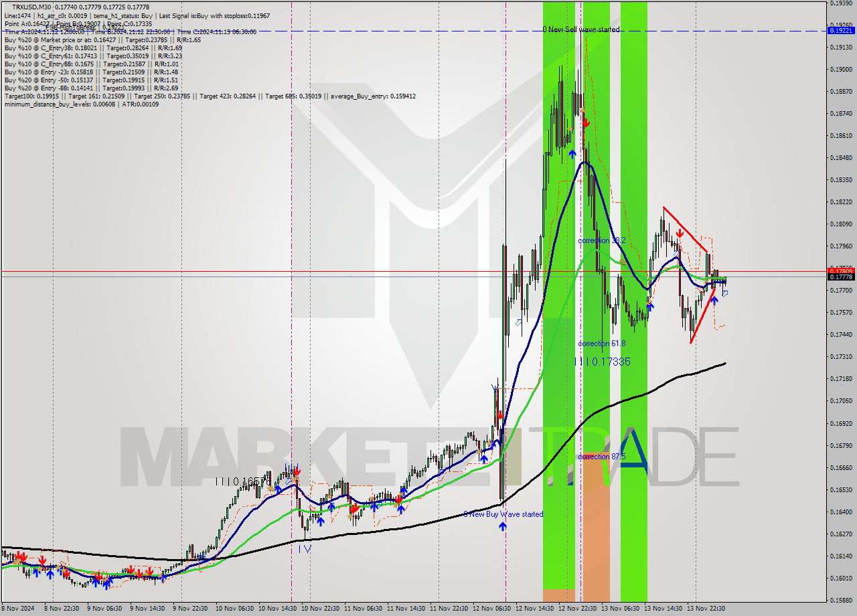
Task: Click the 0.16790 price axis label
Action: click(841, 445)
